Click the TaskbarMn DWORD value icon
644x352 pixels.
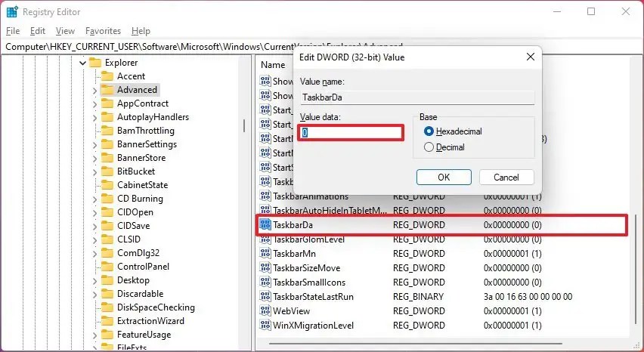(x=265, y=254)
